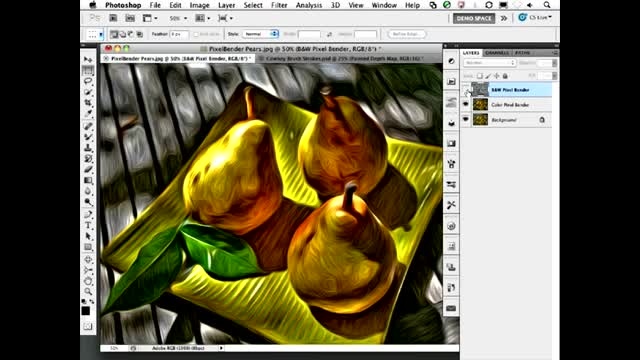Click the Feather input field

179,34
